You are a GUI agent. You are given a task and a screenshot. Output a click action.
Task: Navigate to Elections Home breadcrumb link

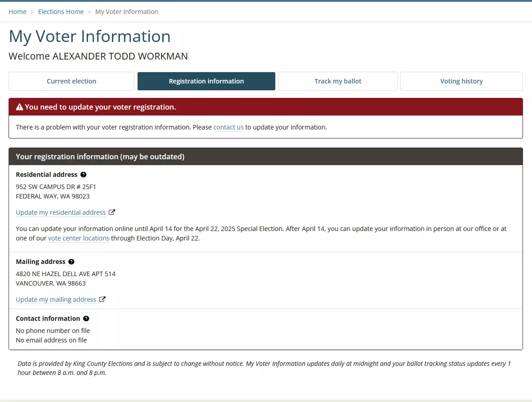point(61,12)
